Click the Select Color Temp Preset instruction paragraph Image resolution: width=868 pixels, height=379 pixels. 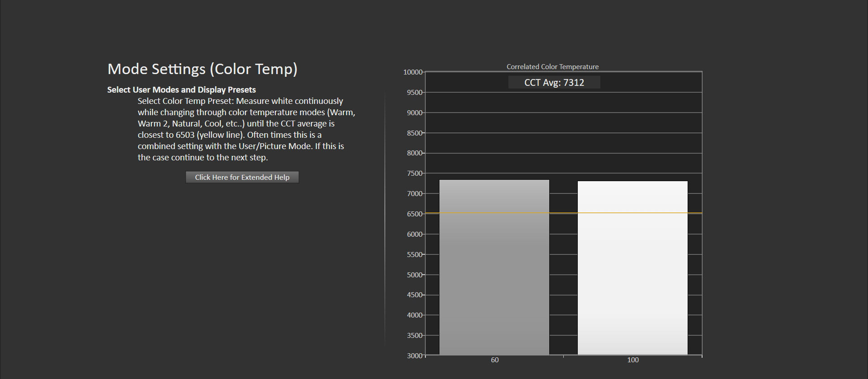coord(246,129)
